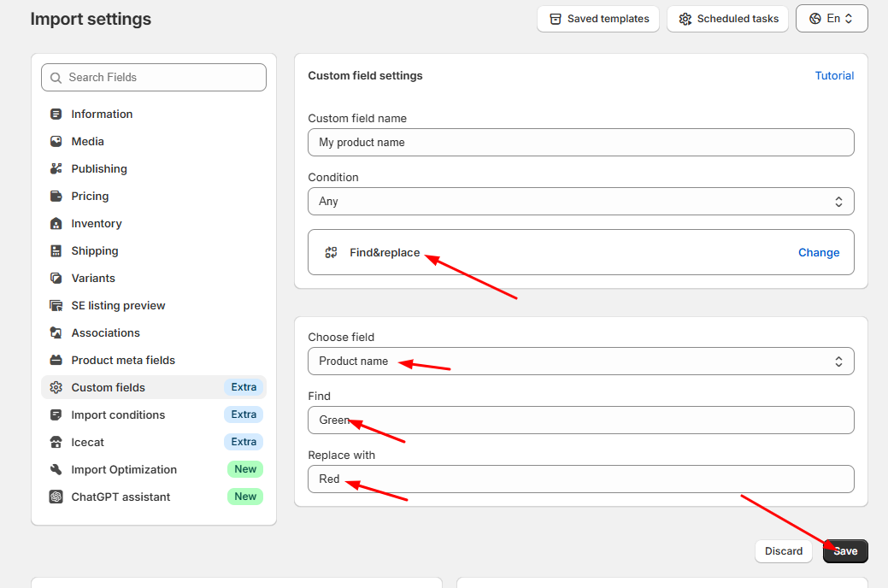Click the Scheduled tasks gear icon
Viewport: 888px width, 588px height.
[685, 19]
